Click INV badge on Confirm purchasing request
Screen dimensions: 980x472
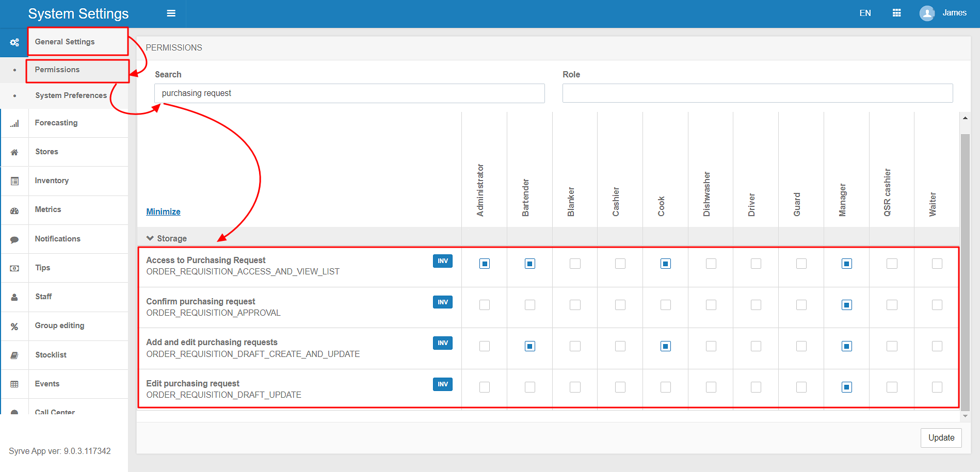[442, 302]
